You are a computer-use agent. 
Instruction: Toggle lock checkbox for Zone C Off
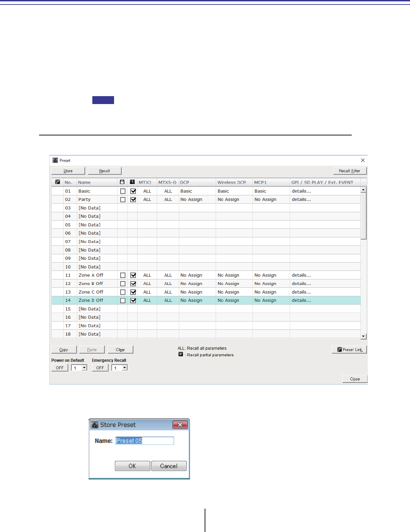pos(123,292)
